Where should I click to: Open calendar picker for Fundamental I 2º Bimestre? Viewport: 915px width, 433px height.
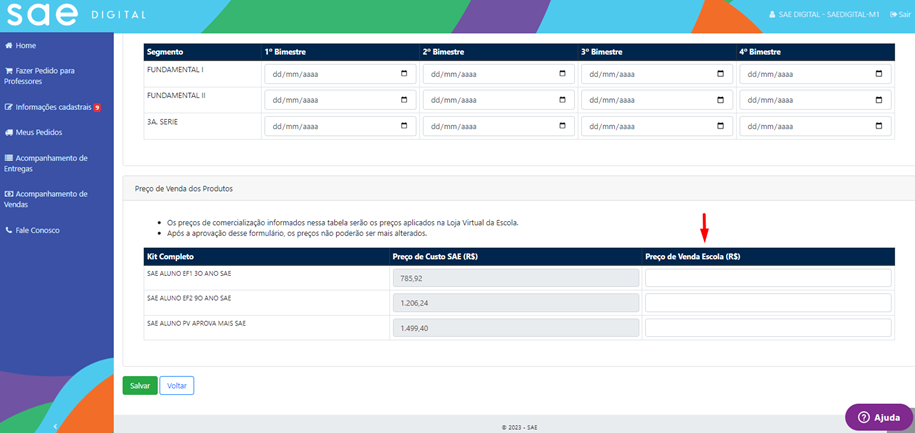tap(563, 74)
